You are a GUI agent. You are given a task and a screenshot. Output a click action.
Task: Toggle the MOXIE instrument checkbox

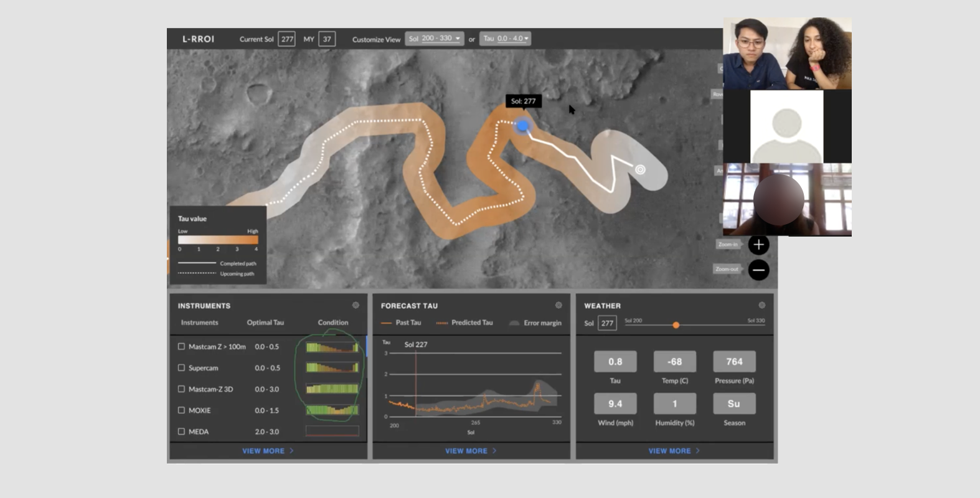(181, 410)
